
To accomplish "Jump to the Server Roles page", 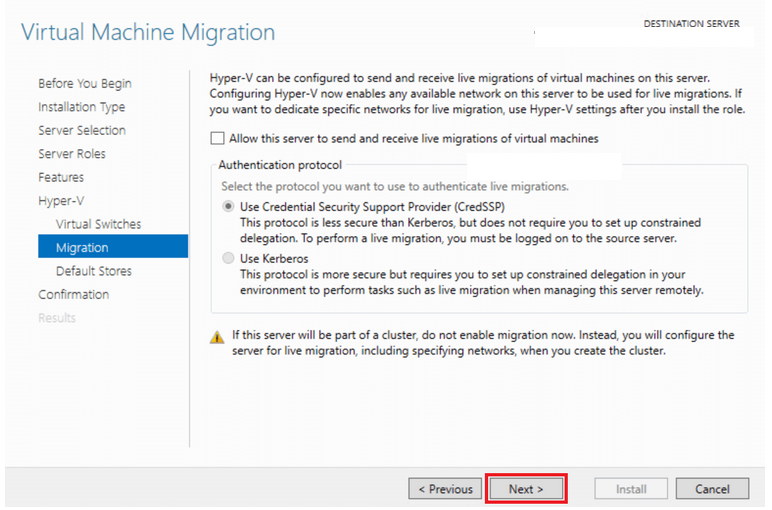I will coord(72,154).
